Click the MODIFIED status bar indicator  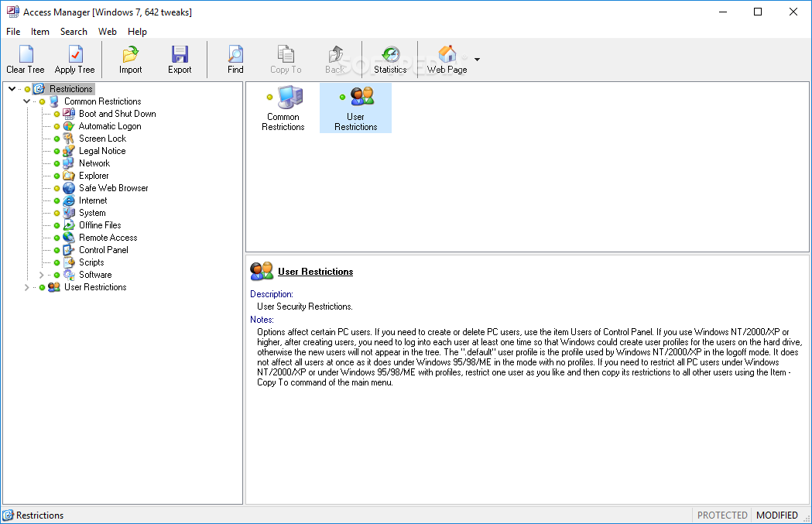click(x=777, y=515)
